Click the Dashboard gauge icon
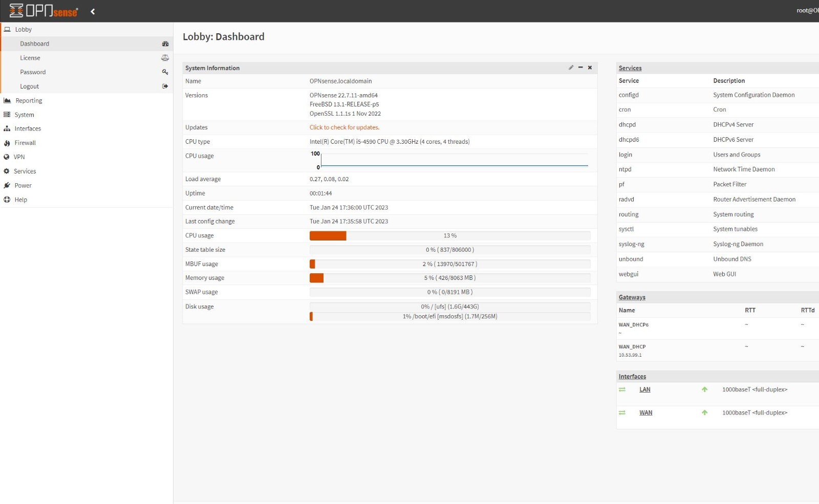This screenshot has width=819, height=504. point(165,44)
